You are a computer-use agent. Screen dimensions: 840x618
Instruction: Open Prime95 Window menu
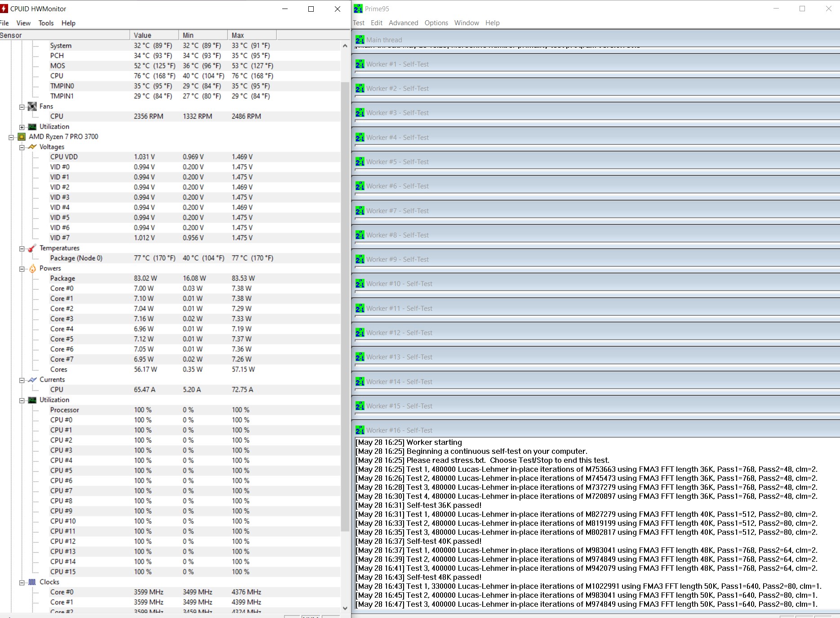[467, 23]
